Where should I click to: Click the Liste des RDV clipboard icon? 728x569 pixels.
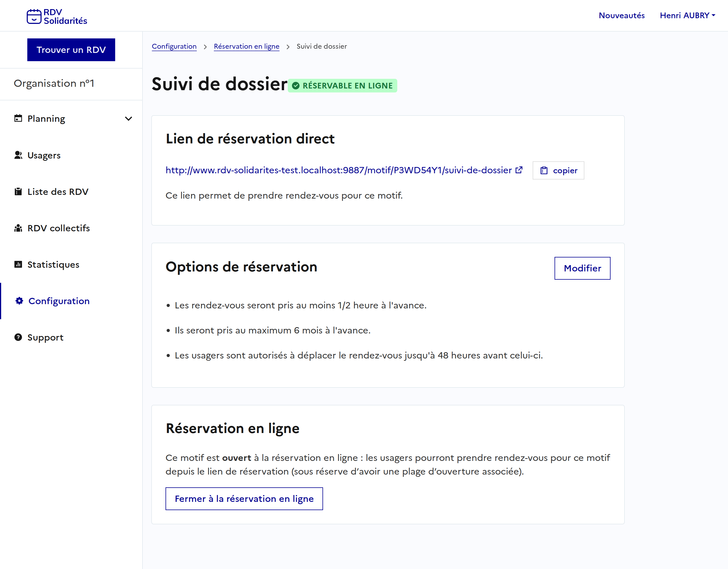(x=18, y=191)
